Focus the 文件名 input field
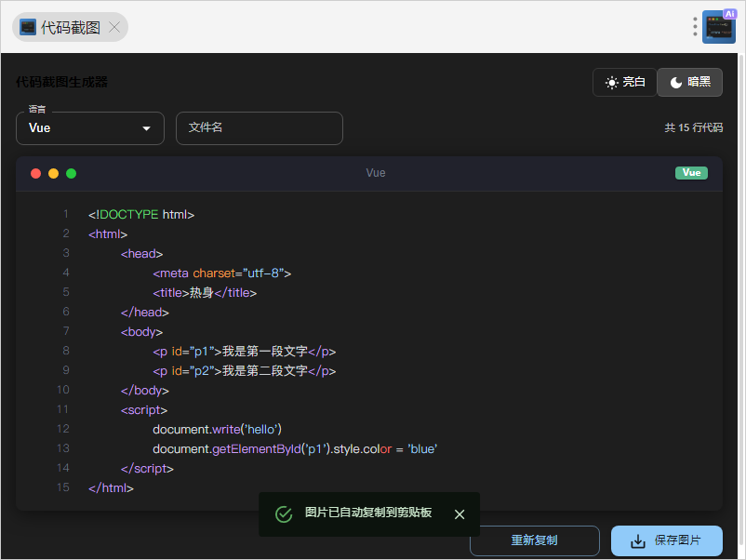Image resolution: width=746 pixels, height=560 pixels. click(259, 128)
